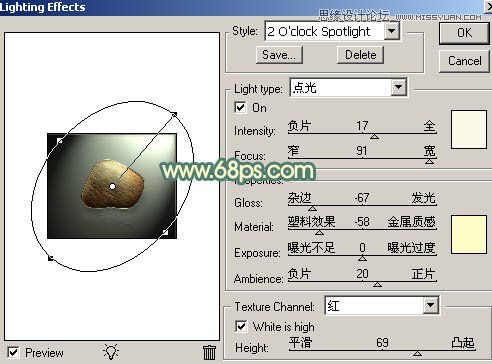Image resolution: width=492 pixels, height=364 pixels.
Task: Click the Material slider handle
Action: click(x=319, y=232)
